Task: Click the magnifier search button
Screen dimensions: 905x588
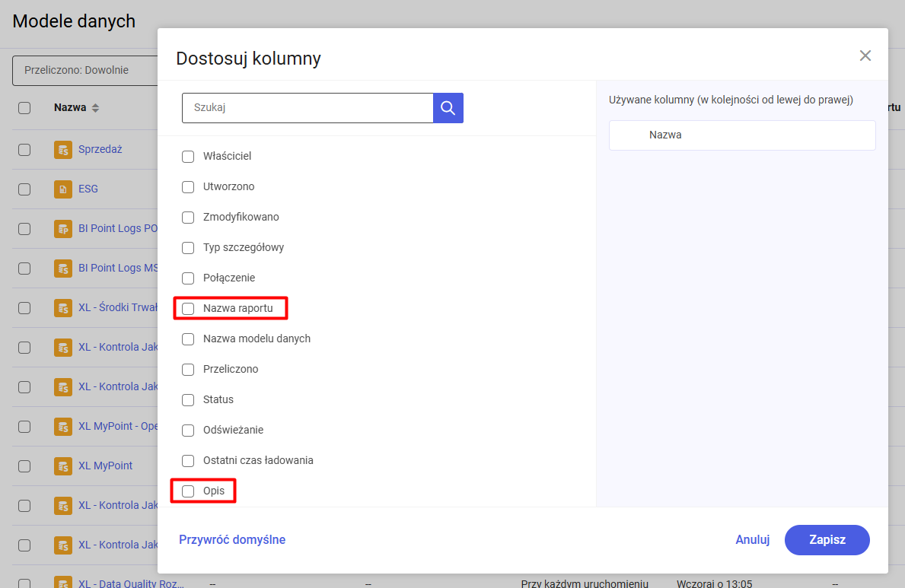Action: point(448,108)
